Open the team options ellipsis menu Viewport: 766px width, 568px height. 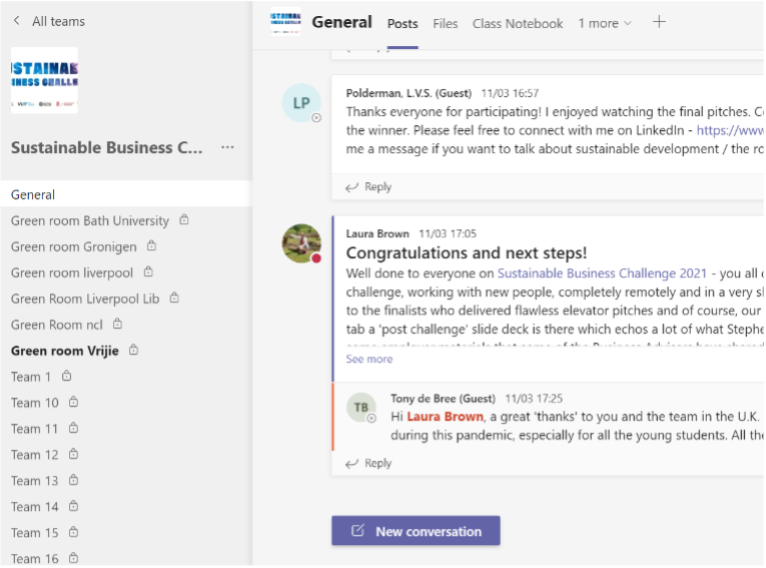coord(228,147)
